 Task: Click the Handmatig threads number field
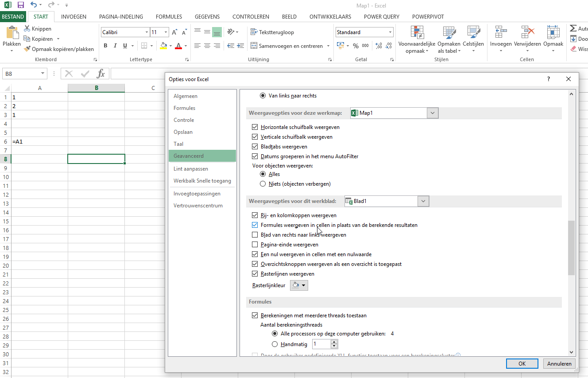coord(321,344)
